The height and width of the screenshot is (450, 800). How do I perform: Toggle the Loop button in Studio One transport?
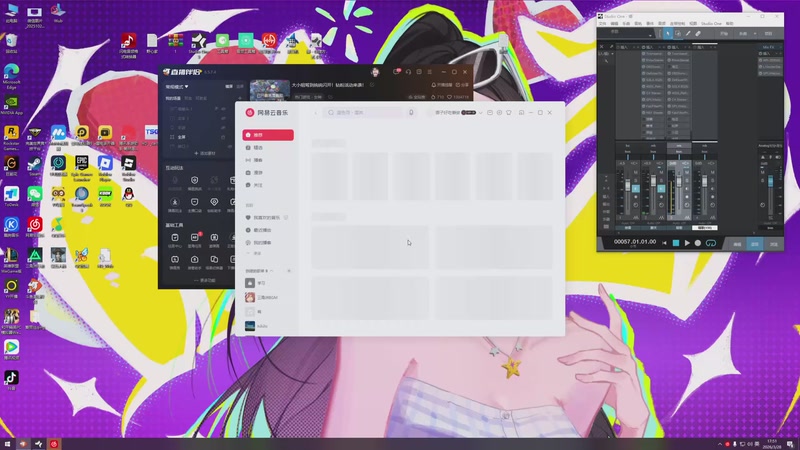(711, 243)
